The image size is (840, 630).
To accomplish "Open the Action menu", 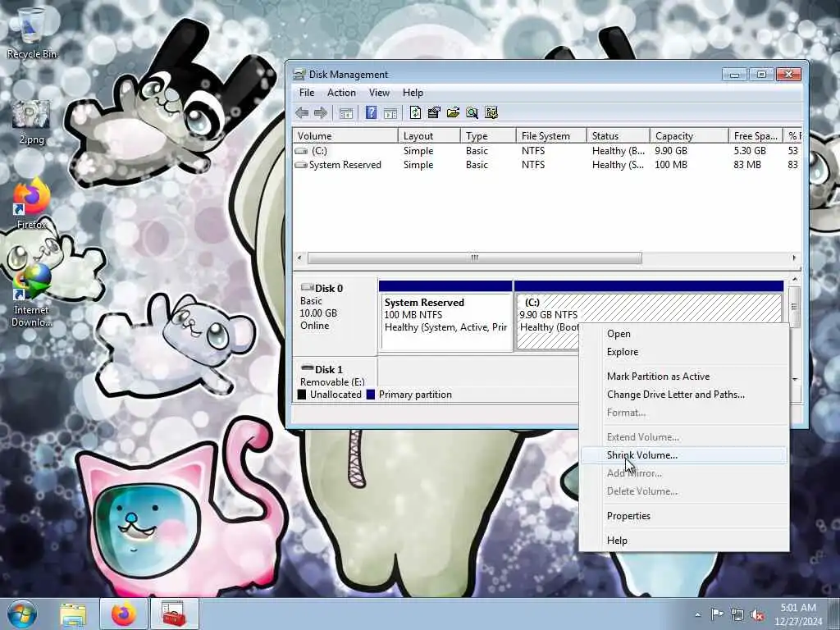I will [x=341, y=93].
